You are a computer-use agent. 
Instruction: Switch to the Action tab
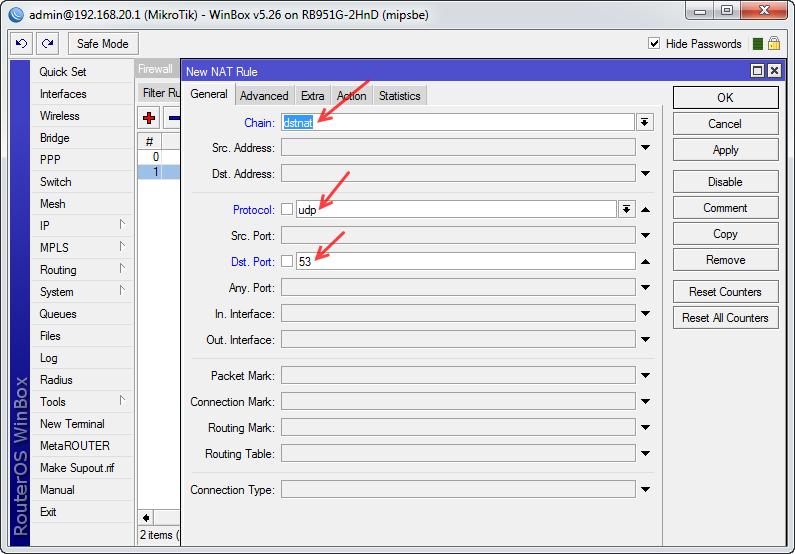[x=351, y=96]
